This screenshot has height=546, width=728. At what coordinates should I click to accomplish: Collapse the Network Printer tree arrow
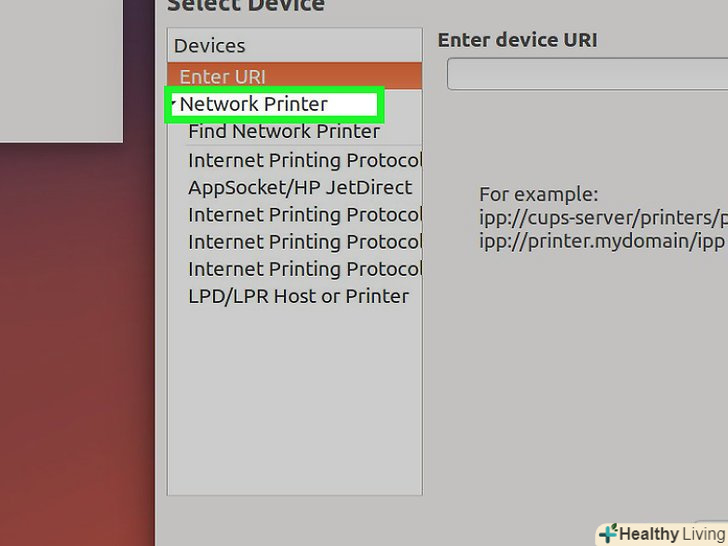point(173,104)
